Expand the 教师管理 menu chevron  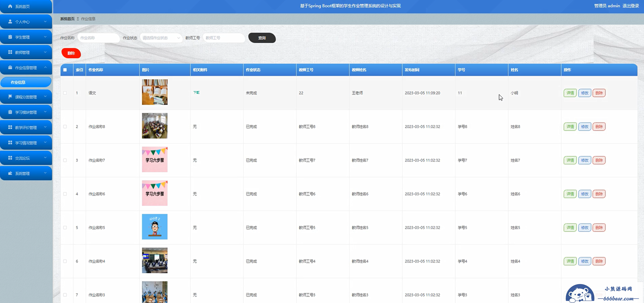click(x=45, y=52)
